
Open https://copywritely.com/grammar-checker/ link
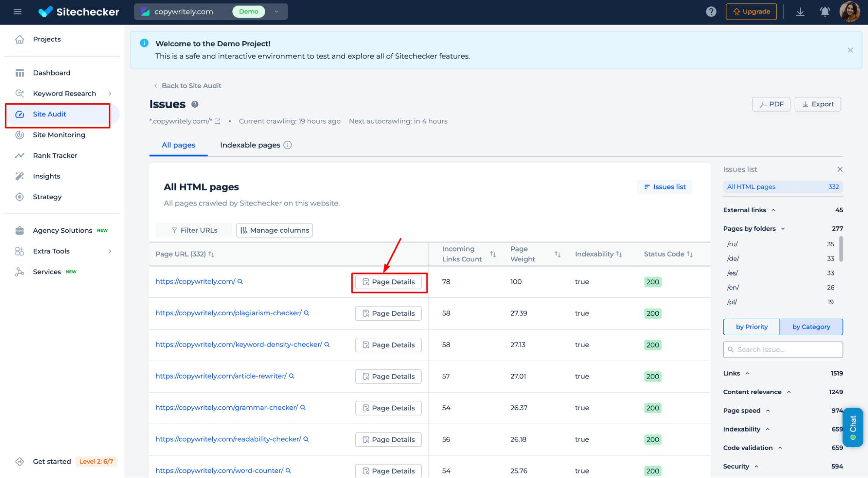pyautogui.click(x=227, y=408)
